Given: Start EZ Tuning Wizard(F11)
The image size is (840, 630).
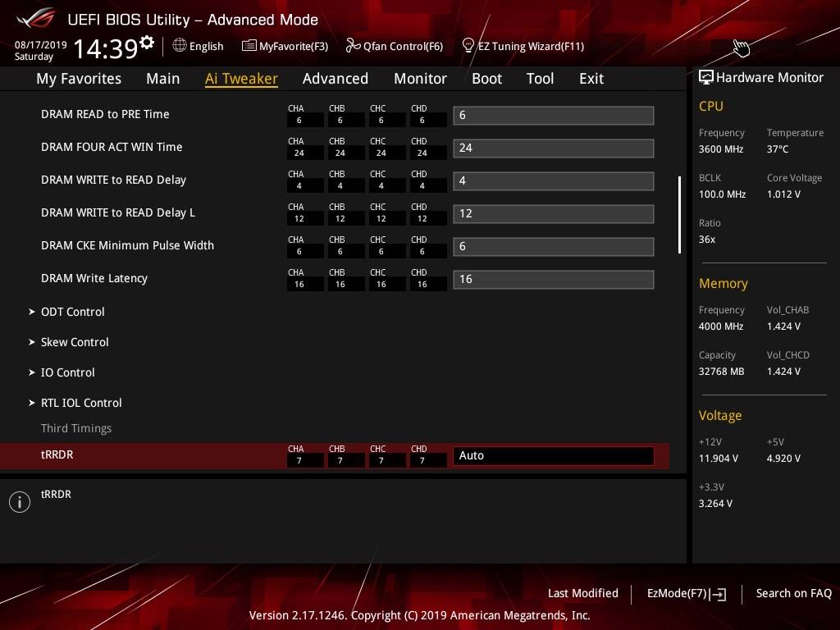Looking at the screenshot, I should click(531, 46).
